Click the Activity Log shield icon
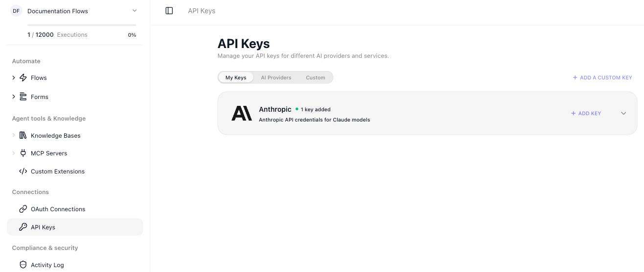Image resolution: width=644 pixels, height=272 pixels. click(x=23, y=265)
